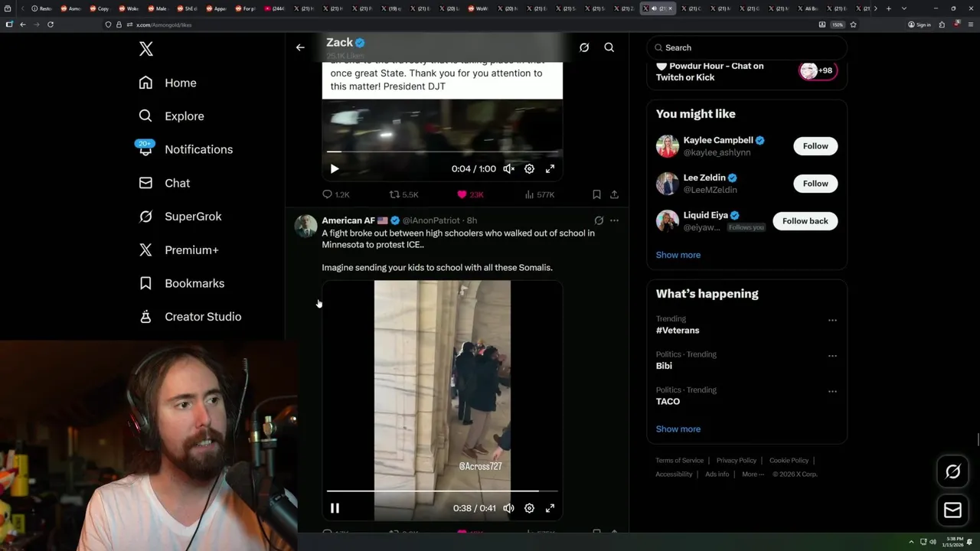Open settings gear of the first video

[x=529, y=168]
